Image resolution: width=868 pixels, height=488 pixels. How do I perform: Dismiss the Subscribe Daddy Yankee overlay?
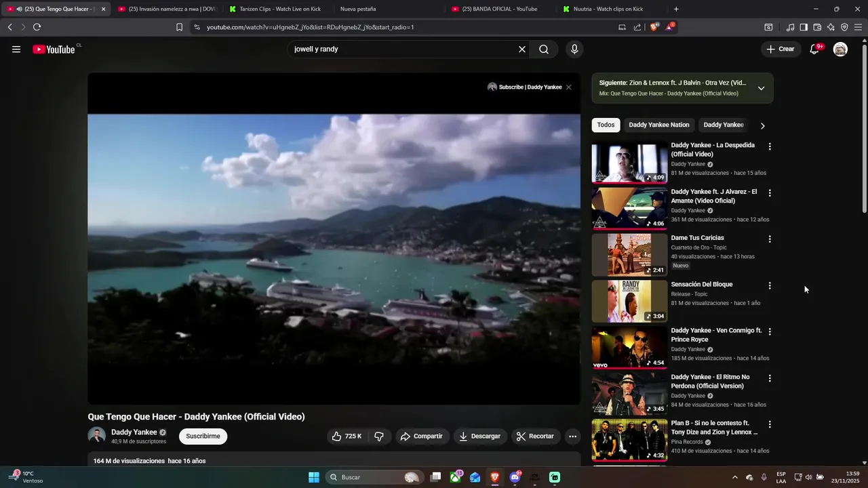click(568, 87)
